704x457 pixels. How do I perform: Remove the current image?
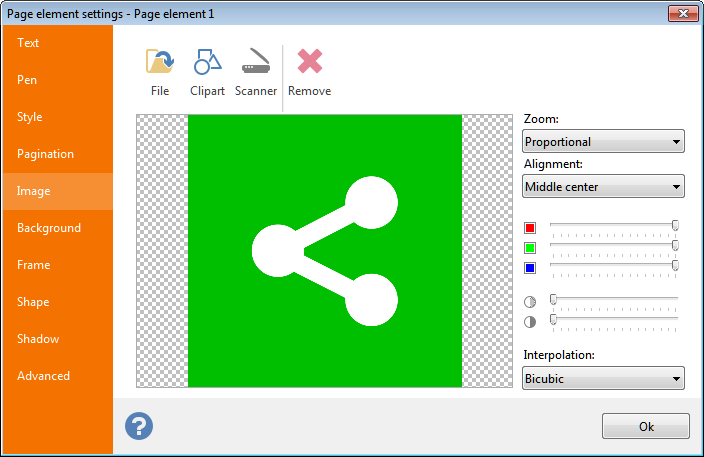(309, 72)
